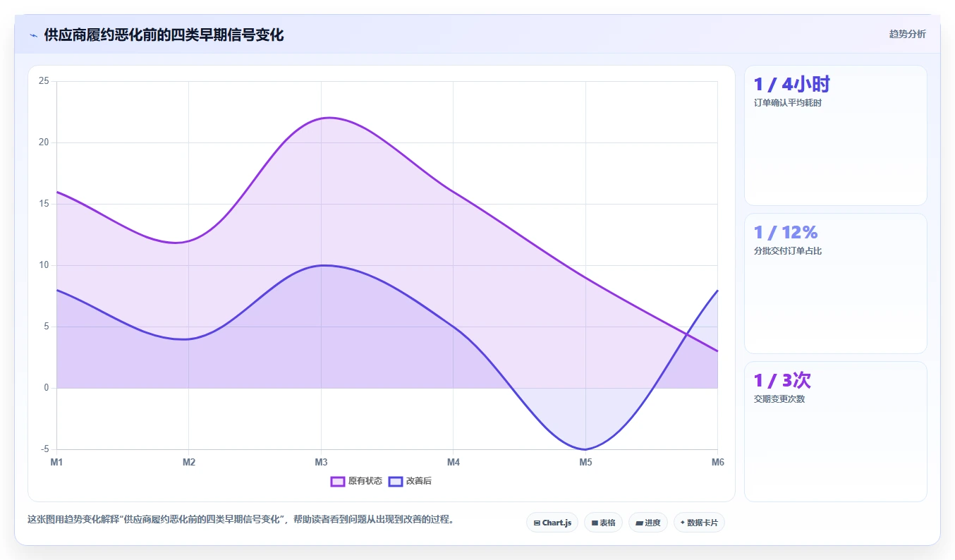Click the y-axis label -5
Image resolution: width=955 pixels, height=560 pixels.
point(44,449)
